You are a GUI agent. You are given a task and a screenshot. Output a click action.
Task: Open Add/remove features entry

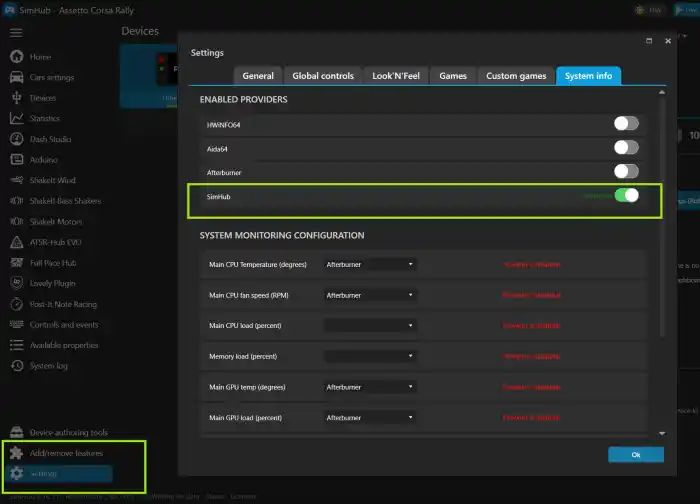(66, 453)
